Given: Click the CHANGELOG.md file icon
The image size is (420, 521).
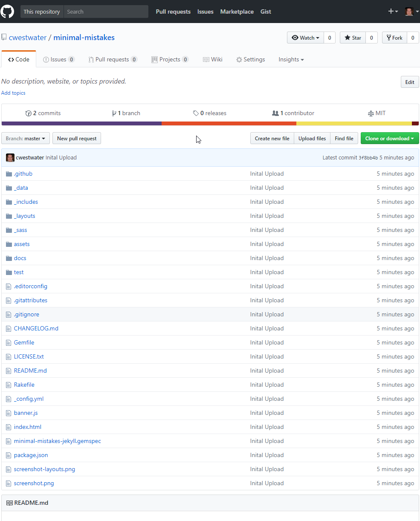Looking at the screenshot, I should (9, 329).
